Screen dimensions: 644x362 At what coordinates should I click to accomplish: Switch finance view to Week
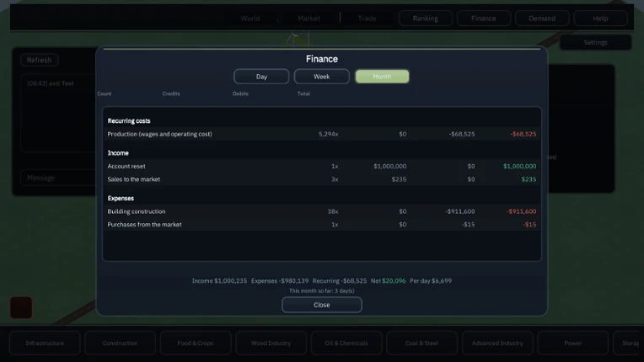322,77
